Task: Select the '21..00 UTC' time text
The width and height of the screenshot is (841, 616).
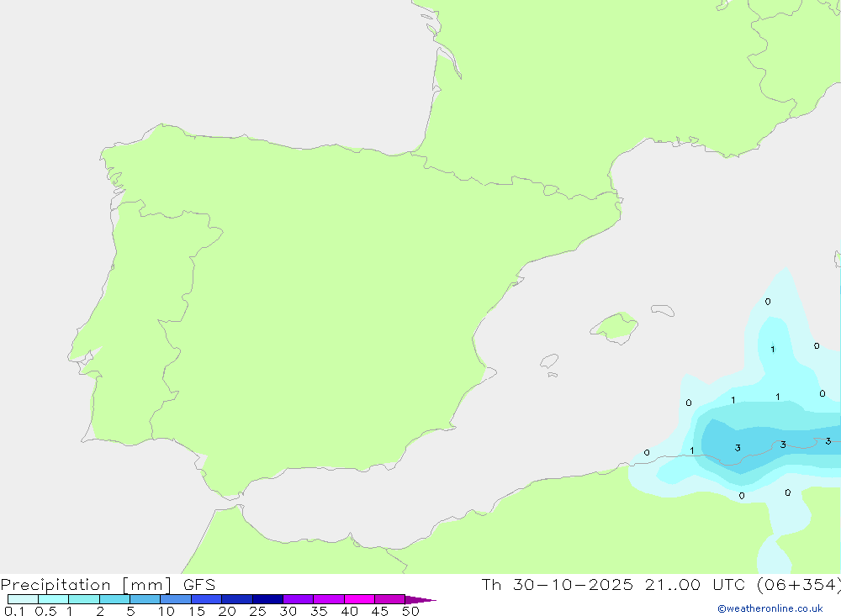Action: pos(696,584)
